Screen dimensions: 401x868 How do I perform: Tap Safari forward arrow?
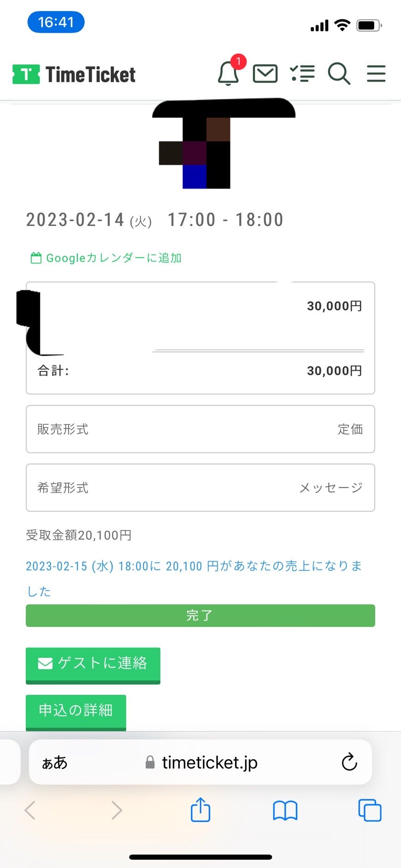[x=117, y=810]
